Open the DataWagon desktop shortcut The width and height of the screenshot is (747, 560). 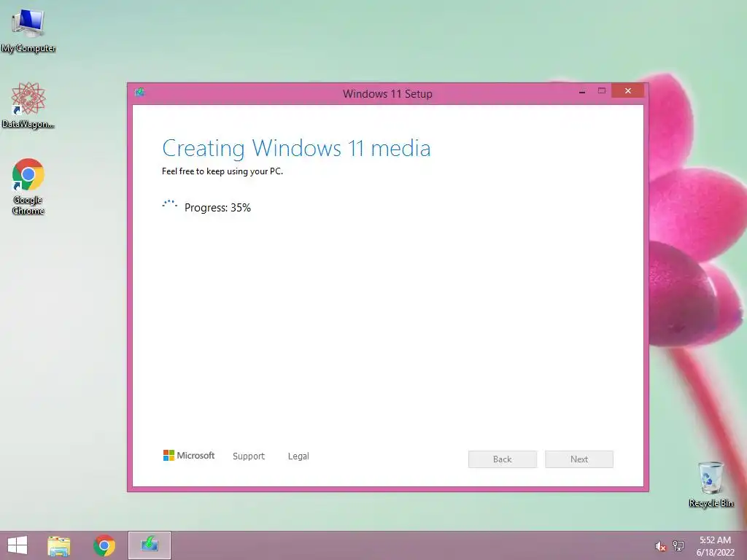coord(28,105)
